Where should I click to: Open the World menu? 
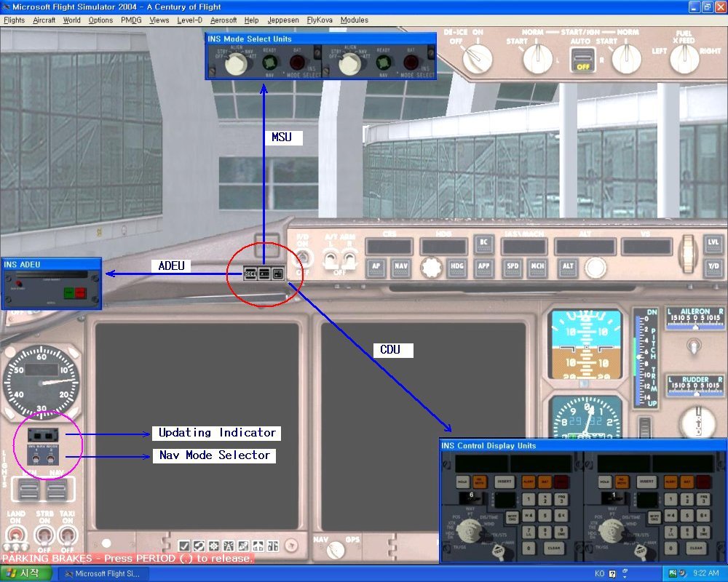click(x=71, y=20)
